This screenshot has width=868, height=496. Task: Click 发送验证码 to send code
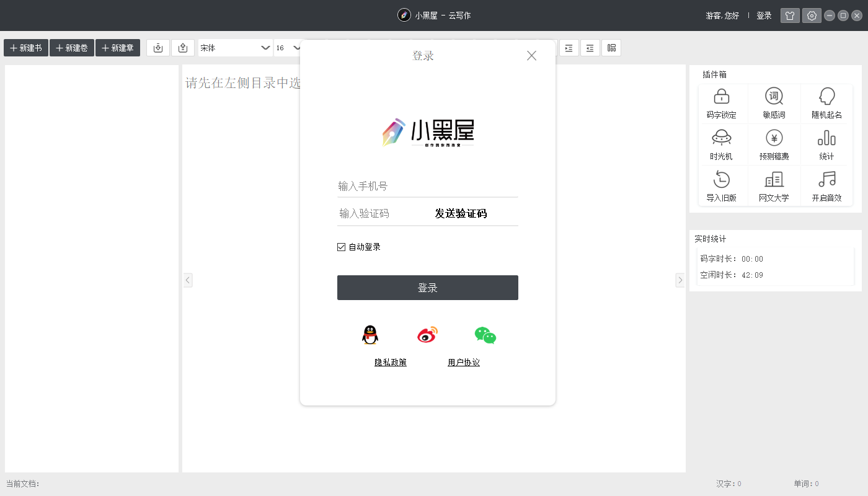[x=461, y=213]
